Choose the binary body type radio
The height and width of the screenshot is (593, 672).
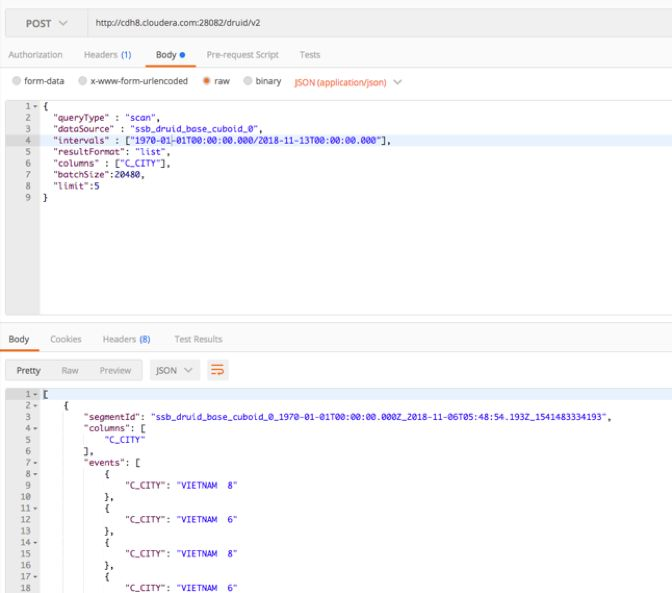246,80
